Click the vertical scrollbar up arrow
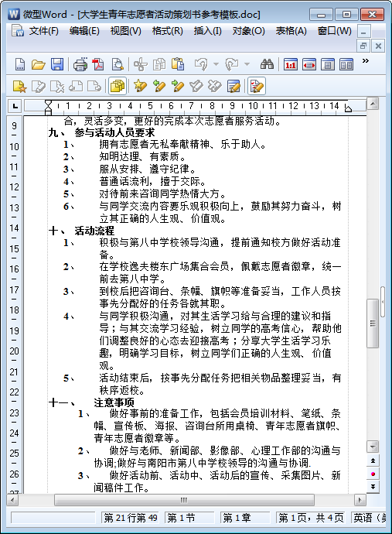392x534 pixels. 373,104
